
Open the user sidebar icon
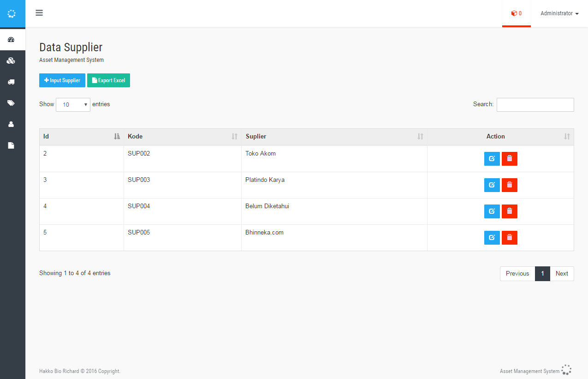[11, 124]
